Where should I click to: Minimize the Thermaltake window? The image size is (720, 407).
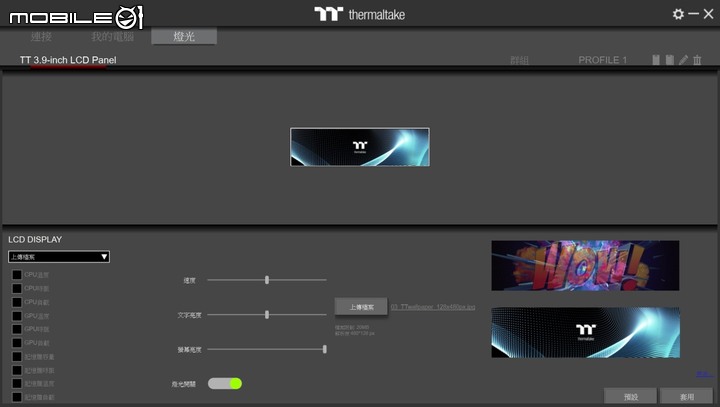[x=693, y=14]
